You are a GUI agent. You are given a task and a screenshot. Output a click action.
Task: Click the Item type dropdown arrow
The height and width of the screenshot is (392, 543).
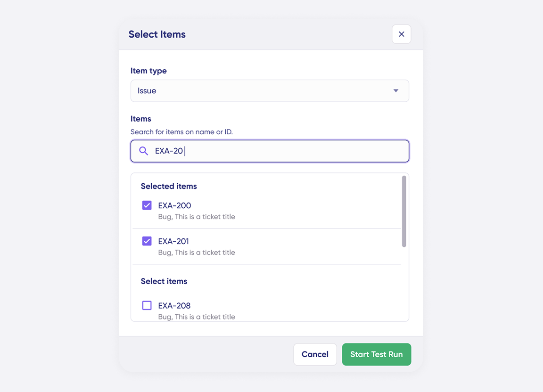tap(396, 91)
